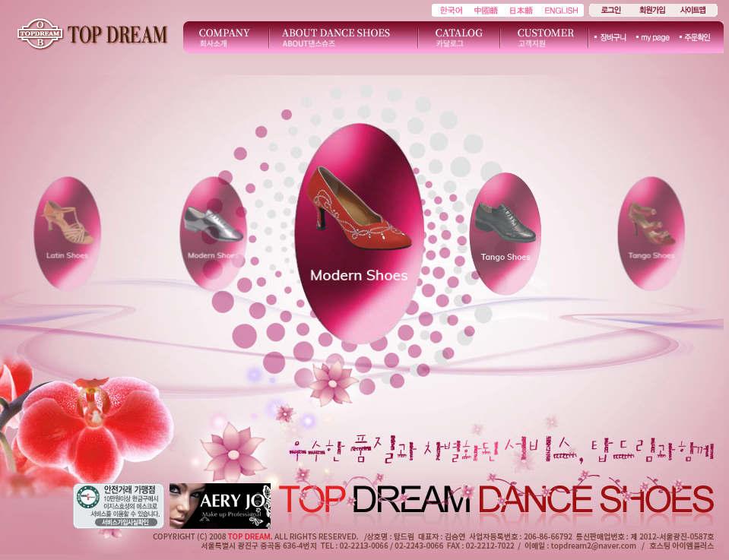Image resolution: width=729 pixels, height=560 pixels.
Task: Open the ABOUT DANCE SHOES menu
Action: pos(336,37)
